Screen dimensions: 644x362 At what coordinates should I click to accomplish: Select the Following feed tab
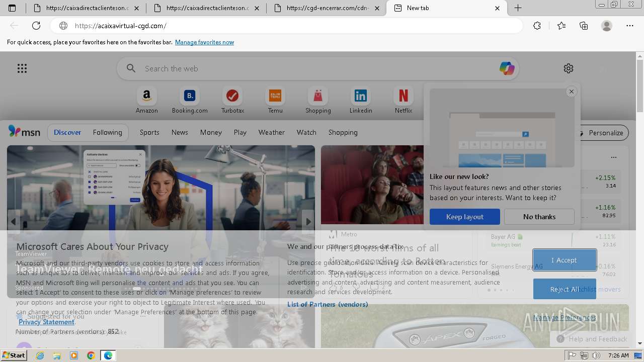pos(107,132)
